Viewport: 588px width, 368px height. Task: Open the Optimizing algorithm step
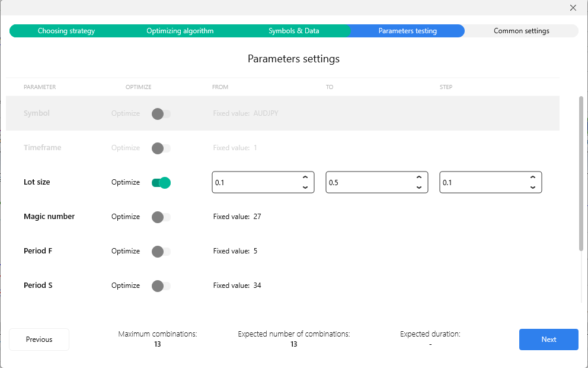[x=180, y=31]
